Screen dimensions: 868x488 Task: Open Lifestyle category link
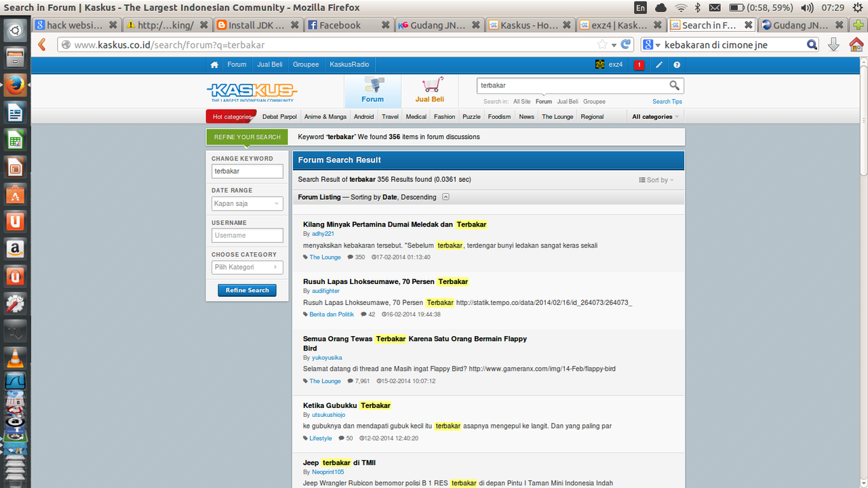(x=321, y=439)
